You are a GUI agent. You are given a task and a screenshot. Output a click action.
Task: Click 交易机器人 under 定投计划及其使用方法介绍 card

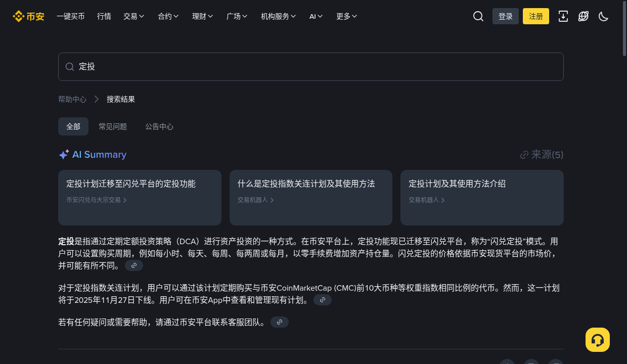point(427,200)
